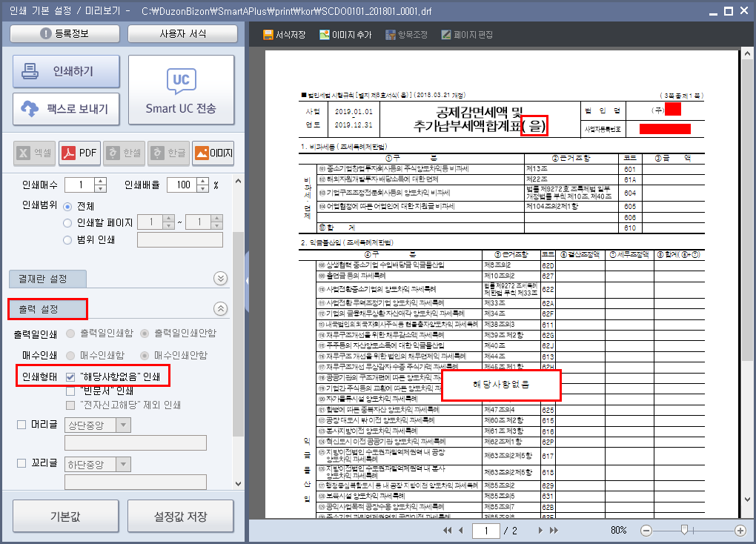Uncheck "해당사항없음" 인쇄 checkbox
The height and width of the screenshot is (544, 756).
click(x=70, y=377)
